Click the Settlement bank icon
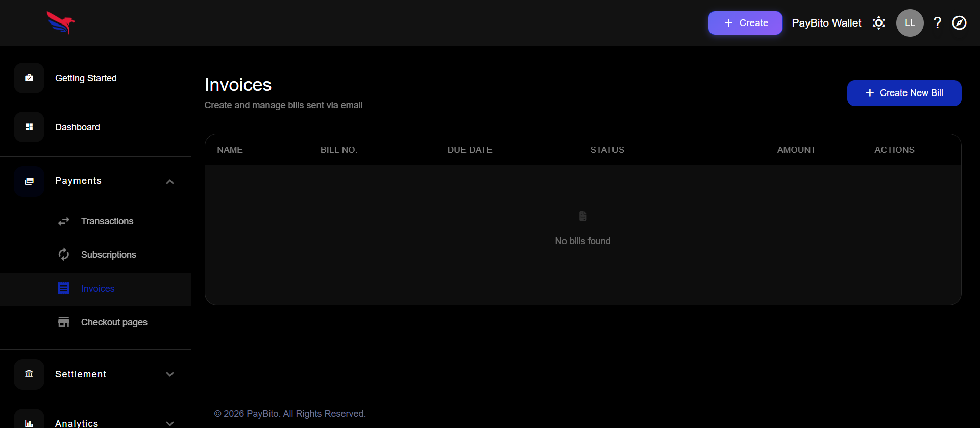The width and height of the screenshot is (980, 428). [x=29, y=374]
